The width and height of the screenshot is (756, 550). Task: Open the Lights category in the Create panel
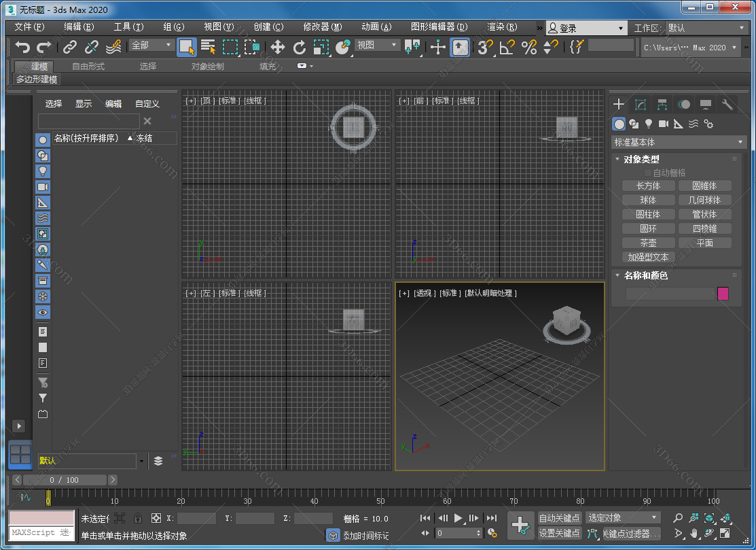(649, 124)
